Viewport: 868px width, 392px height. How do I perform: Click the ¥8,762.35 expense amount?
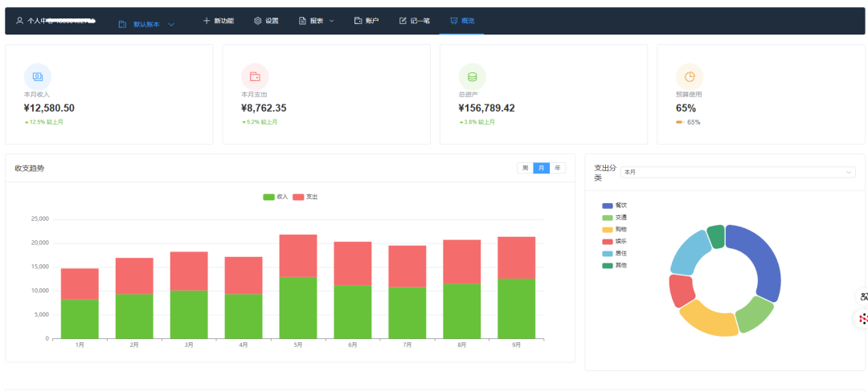point(264,108)
